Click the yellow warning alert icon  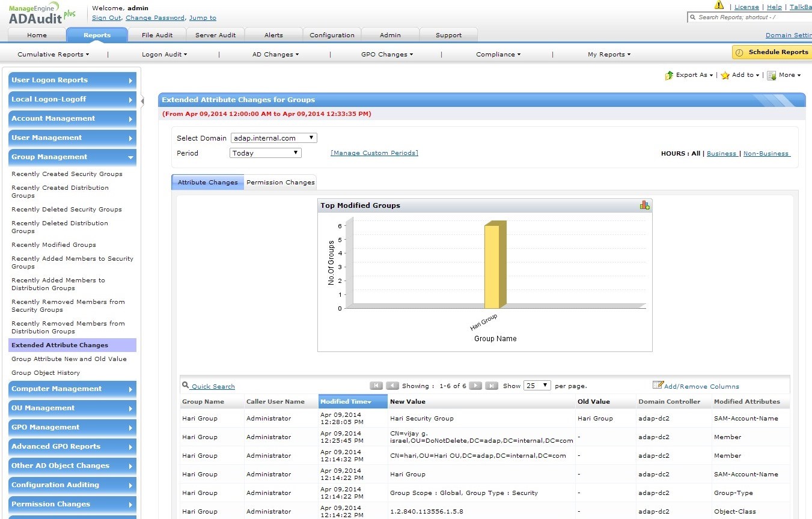click(x=719, y=5)
